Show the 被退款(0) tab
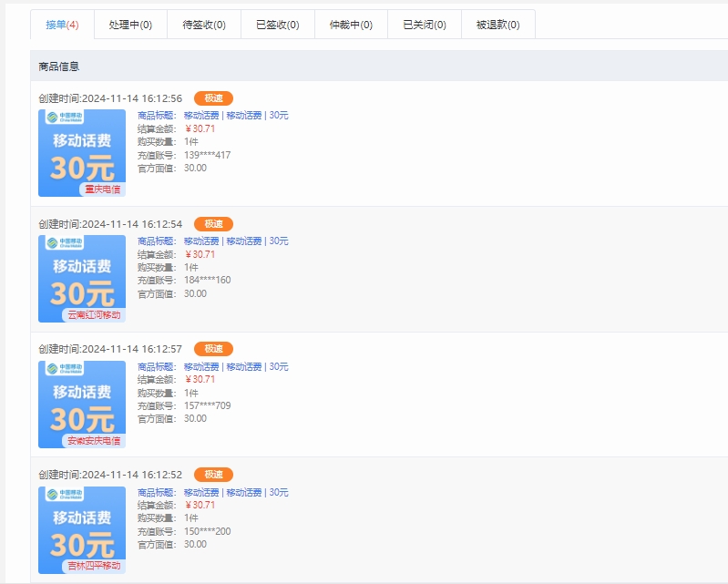 (x=497, y=25)
